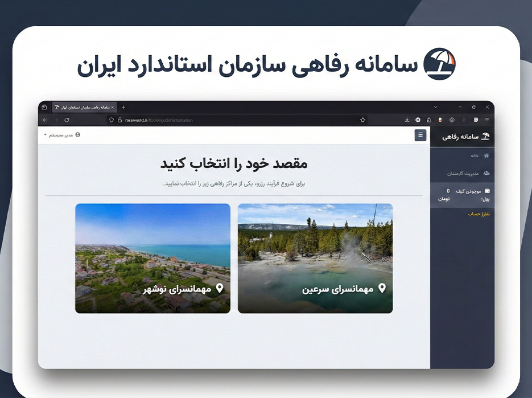532x398 pixels.
Task: Toggle the bookmark star in the address bar
Action: [x=362, y=120]
